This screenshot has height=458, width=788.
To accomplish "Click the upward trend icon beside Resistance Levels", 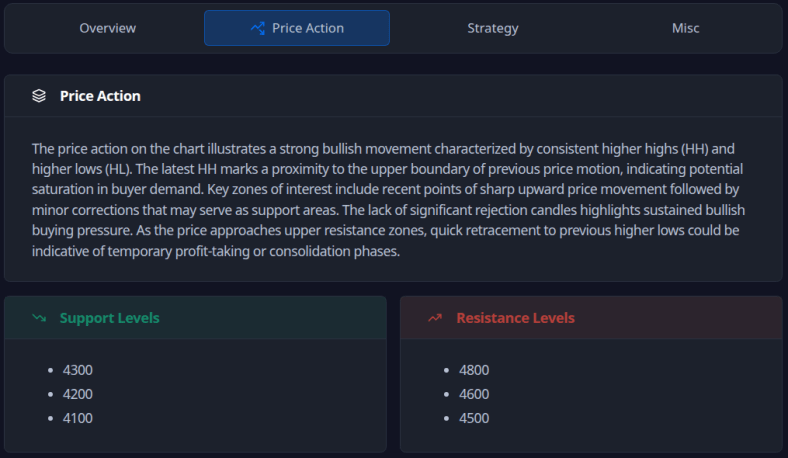I will 435,318.
